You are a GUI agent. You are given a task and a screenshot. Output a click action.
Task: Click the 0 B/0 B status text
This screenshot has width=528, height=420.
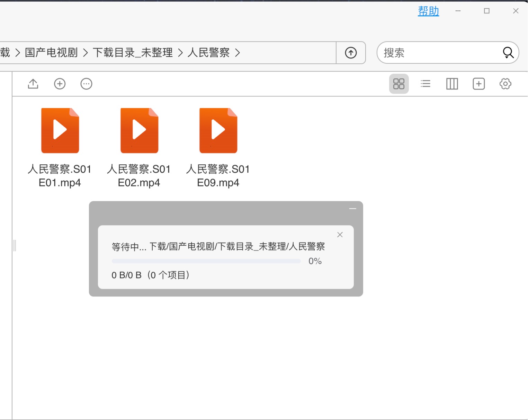[x=151, y=275]
